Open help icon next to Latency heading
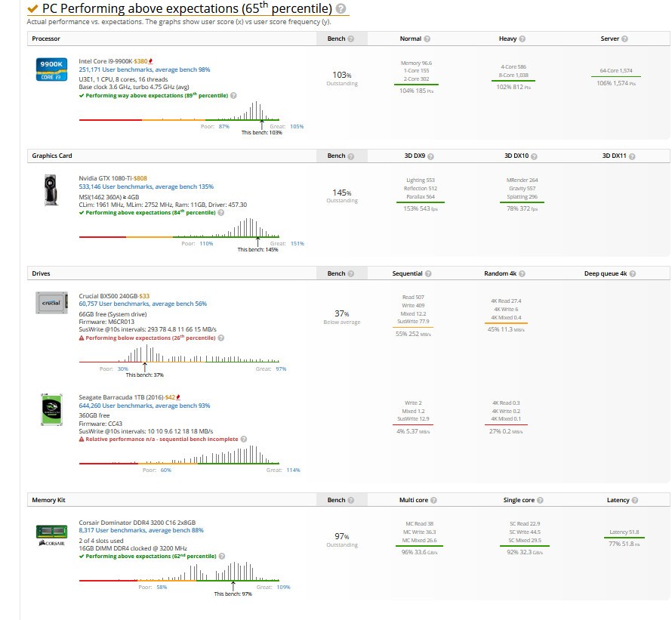Image resolution: width=672 pixels, height=620 pixels. pos(635,500)
